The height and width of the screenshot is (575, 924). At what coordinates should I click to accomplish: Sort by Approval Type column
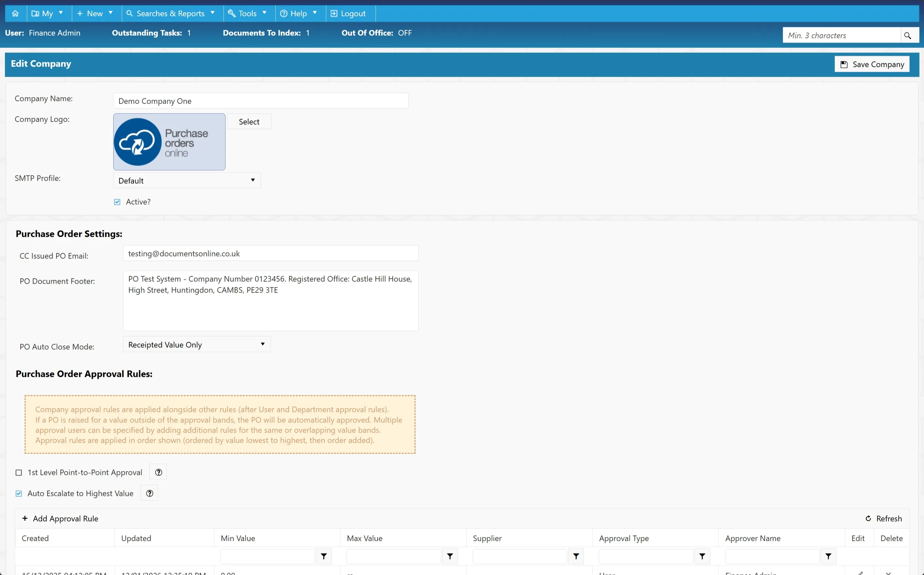624,538
